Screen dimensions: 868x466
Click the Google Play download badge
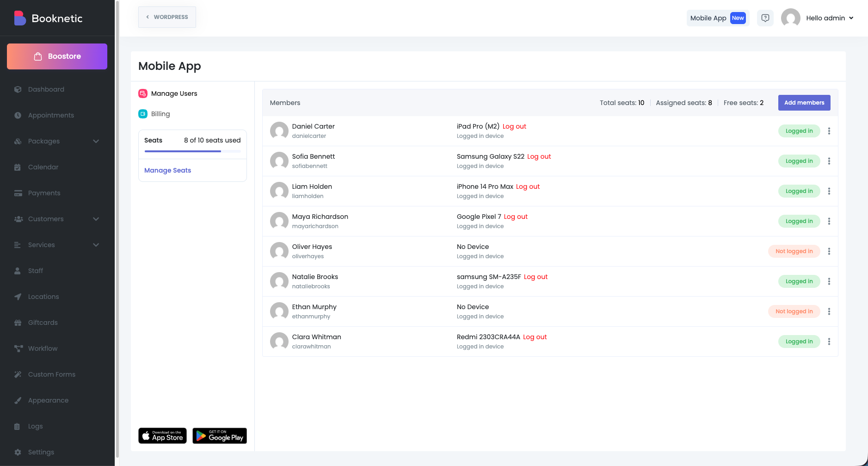click(220, 436)
